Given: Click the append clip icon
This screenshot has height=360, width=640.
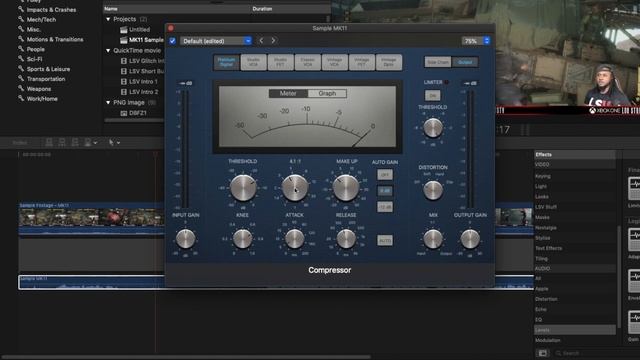Looking at the screenshot, I should 75,142.
